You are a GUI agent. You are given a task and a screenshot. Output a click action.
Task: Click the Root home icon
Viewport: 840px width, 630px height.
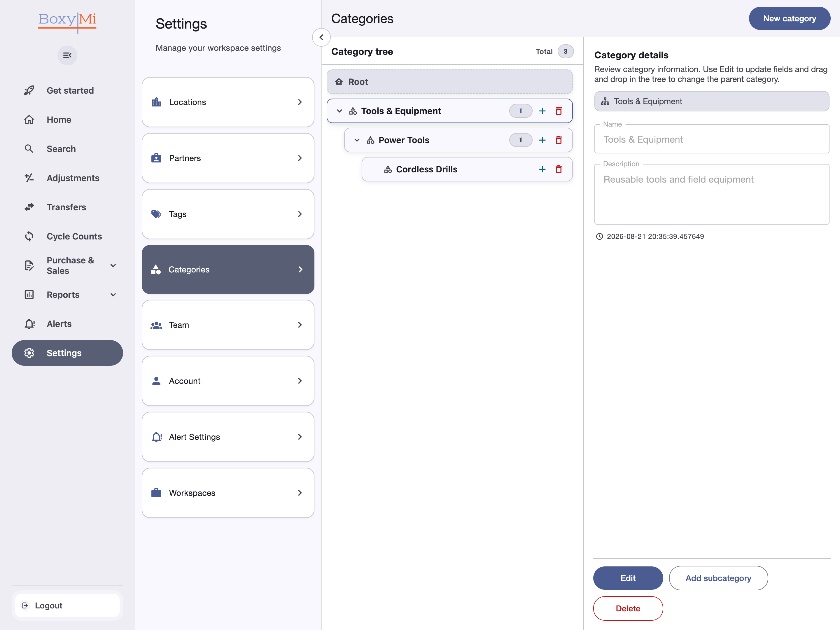339,82
